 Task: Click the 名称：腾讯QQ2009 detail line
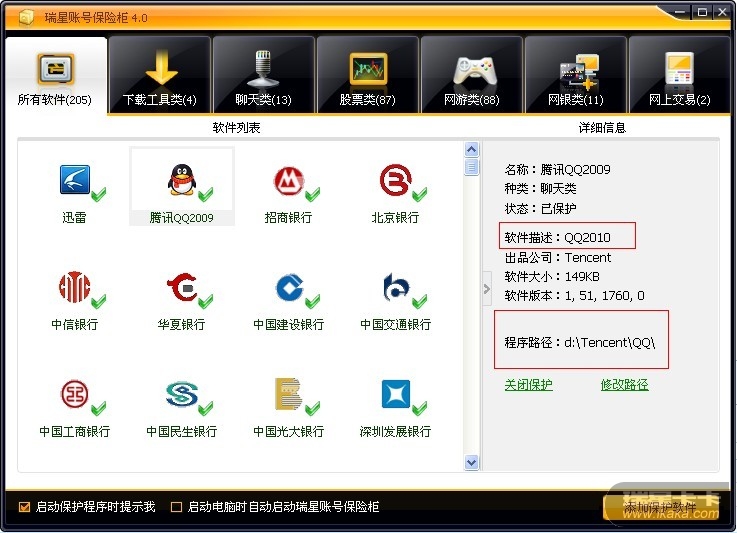pyautogui.click(x=557, y=169)
